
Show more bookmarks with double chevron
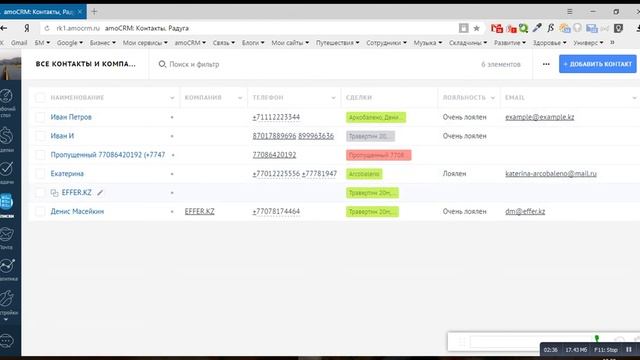[x=612, y=42]
